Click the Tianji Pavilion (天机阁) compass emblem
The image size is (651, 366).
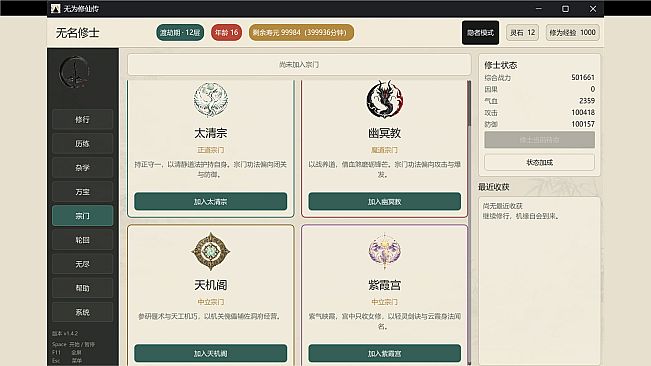coord(210,251)
